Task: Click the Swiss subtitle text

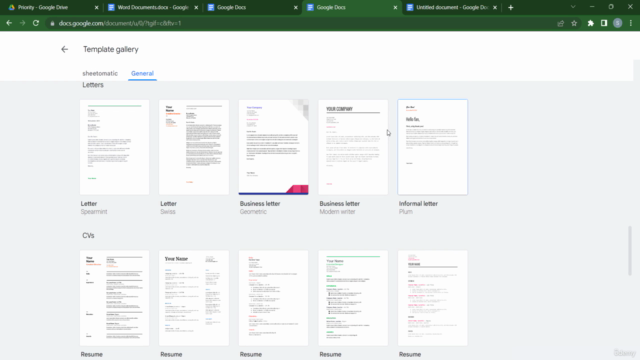Action: [168, 212]
